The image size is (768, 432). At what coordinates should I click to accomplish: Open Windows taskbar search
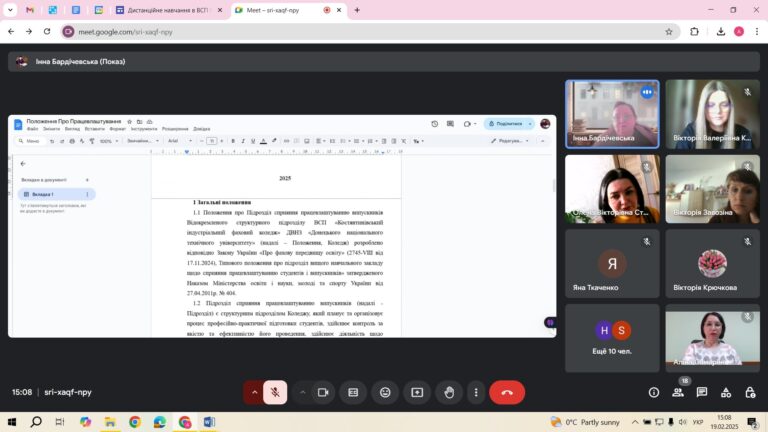tap(36, 422)
